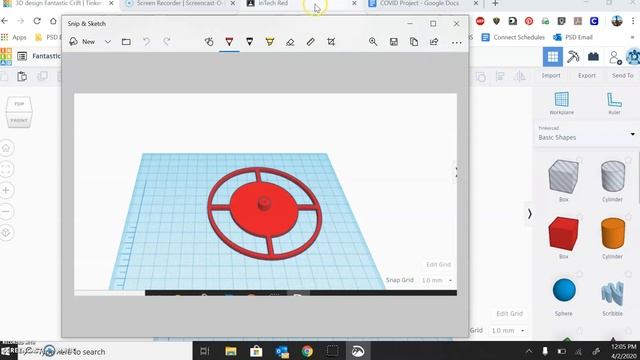Switch to the Screen Recorder Screencast-O tab
Screen dimensions: 640x360
click(x=180, y=3)
